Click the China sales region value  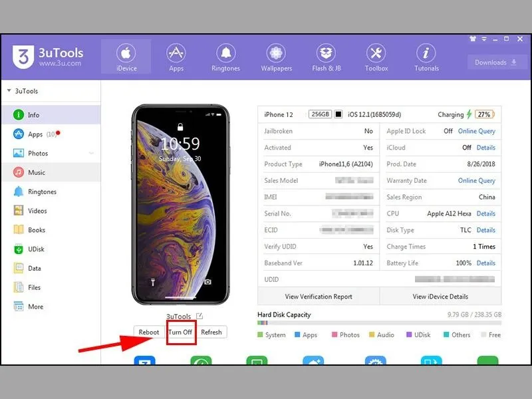pos(487,197)
